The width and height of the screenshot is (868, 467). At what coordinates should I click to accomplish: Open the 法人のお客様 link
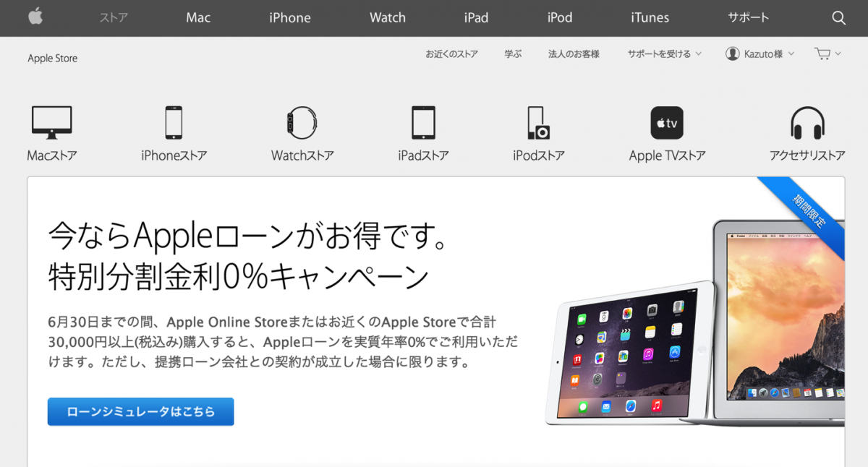(574, 53)
